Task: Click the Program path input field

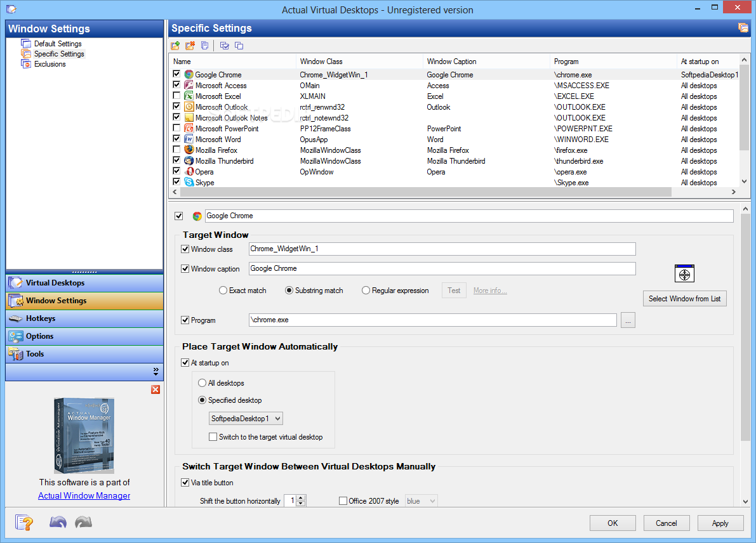Action: pyautogui.click(x=432, y=320)
